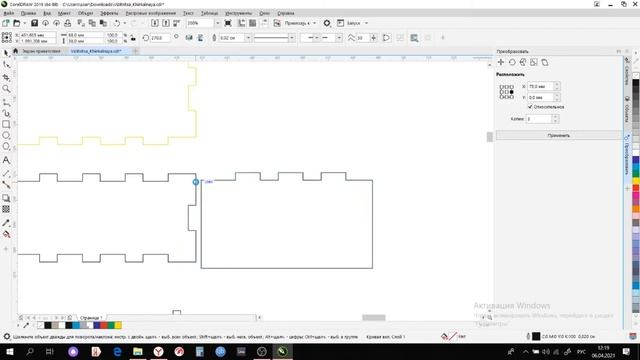Select the Interactive Fill bucket tool
The image size is (640, 360).
6,234
